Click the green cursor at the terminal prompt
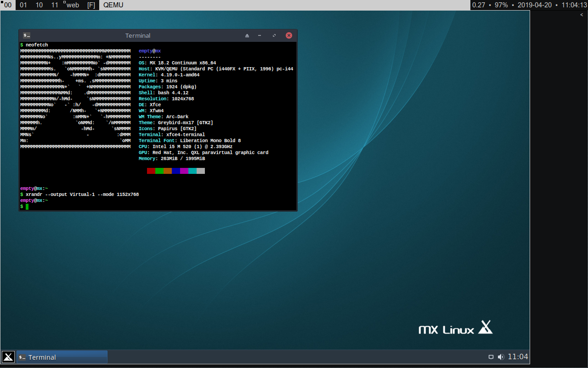The image size is (588, 368). (x=27, y=207)
